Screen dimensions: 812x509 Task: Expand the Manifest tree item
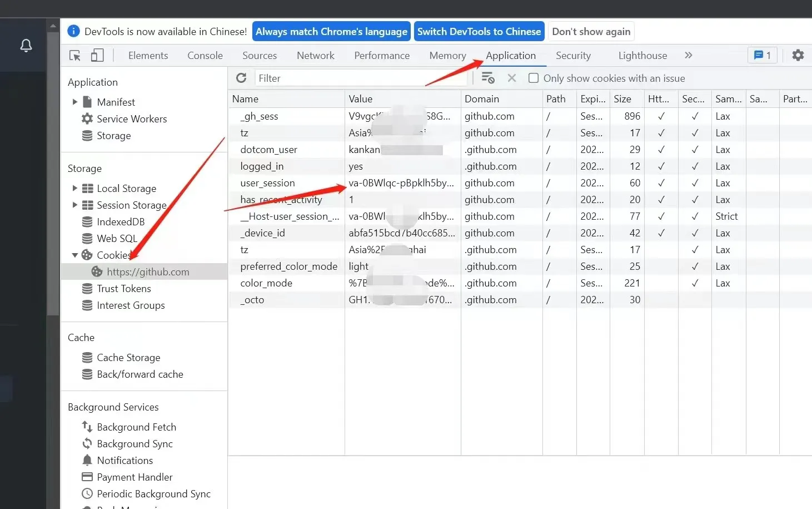coord(75,102)
